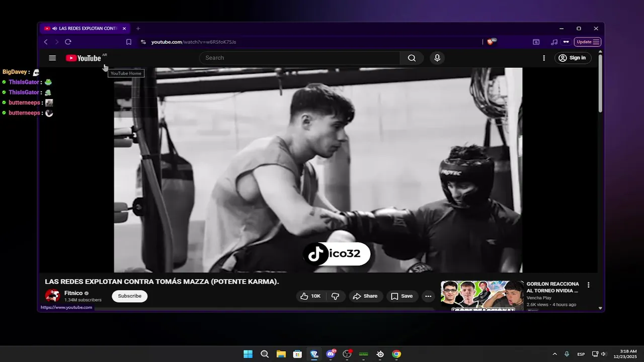Open volume control in system tray

[x=603, y=354]
